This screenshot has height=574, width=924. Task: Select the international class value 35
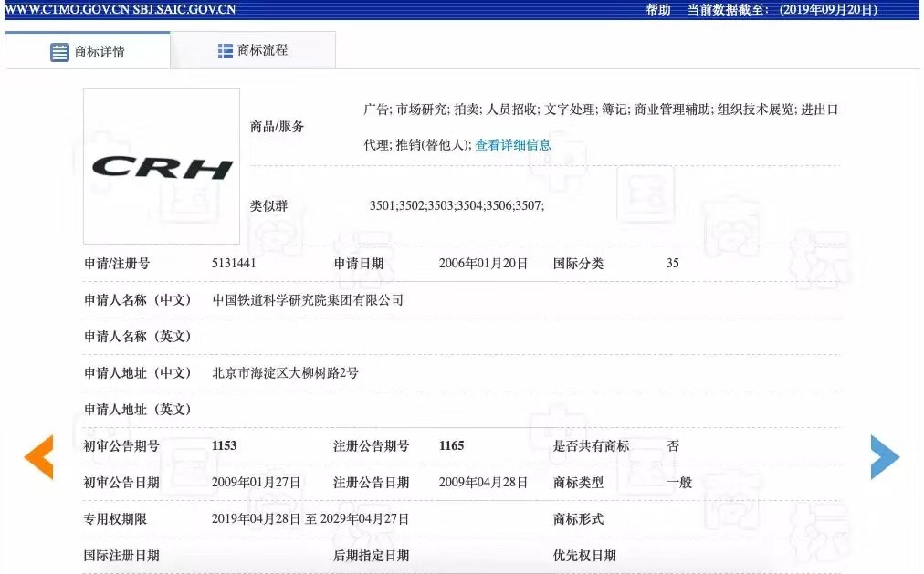672,263
